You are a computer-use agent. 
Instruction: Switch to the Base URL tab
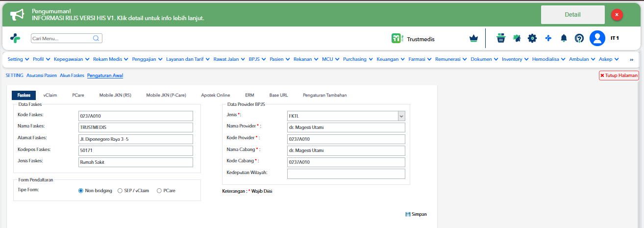point(278,95)
